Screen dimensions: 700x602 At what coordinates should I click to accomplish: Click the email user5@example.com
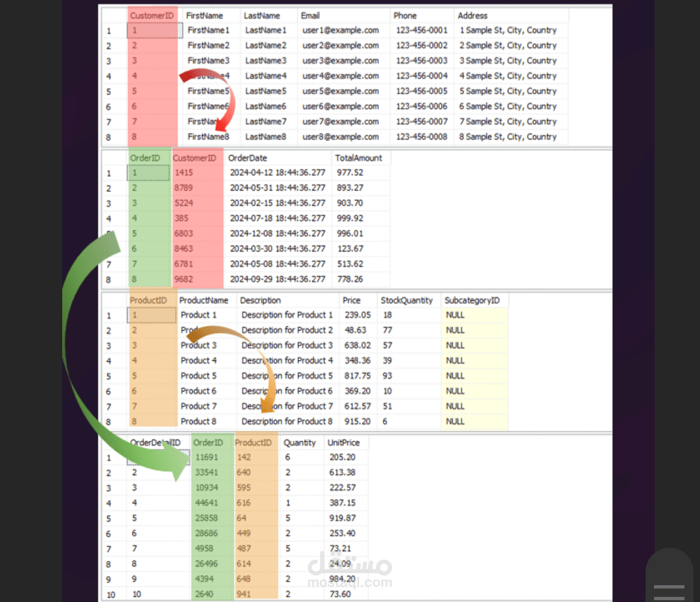(x=341, y=91)
